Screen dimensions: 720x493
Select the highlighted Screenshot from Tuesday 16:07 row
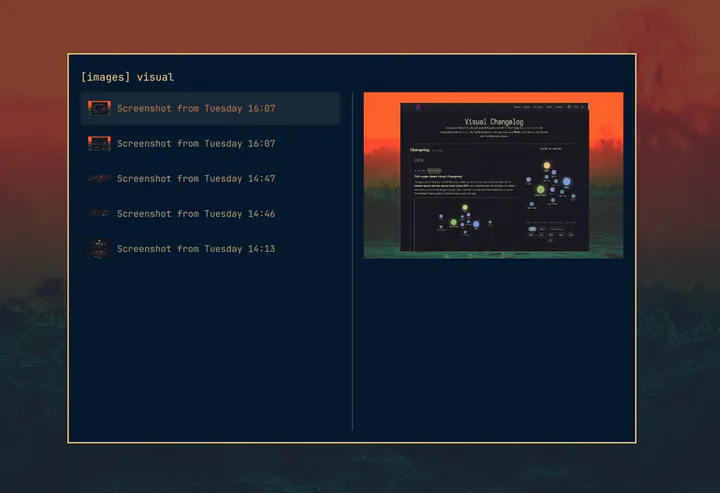click(x=210, y=109)
